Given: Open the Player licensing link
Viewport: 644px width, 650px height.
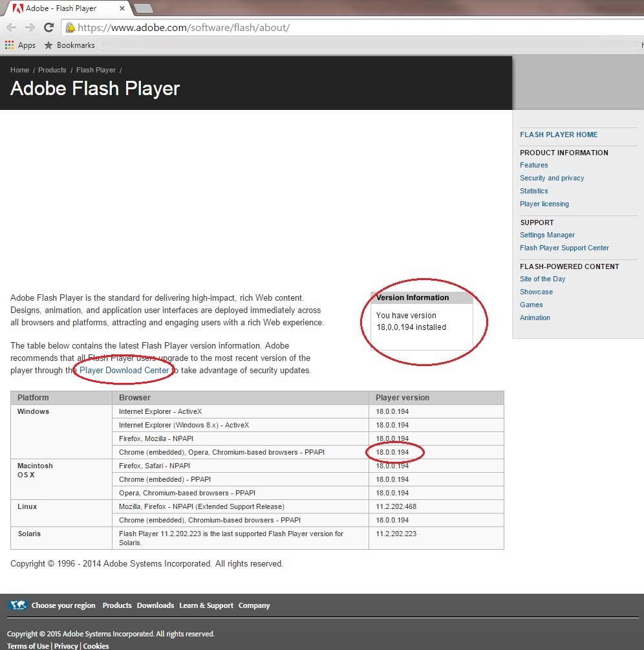Looking at the screenshot, I should point(544,204).
